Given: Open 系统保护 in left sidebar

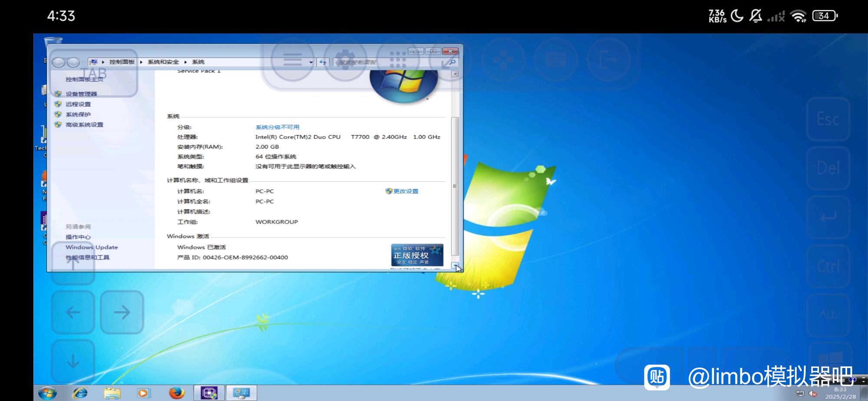Looking at the screenshot, I should point(78,115).
